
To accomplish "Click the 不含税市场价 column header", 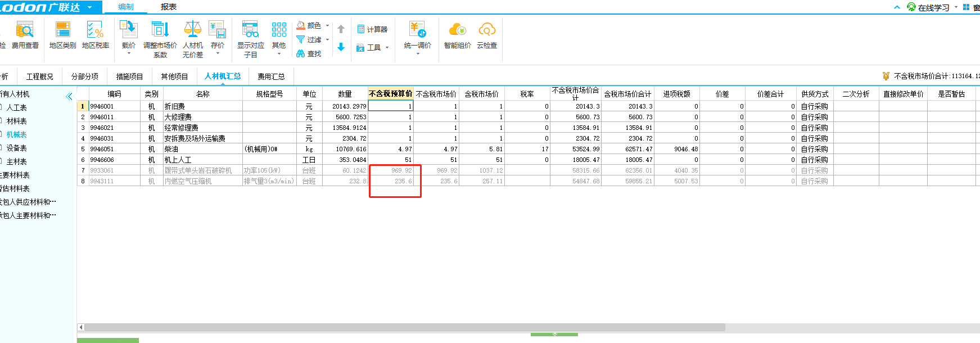I will (x=436, y=94).
